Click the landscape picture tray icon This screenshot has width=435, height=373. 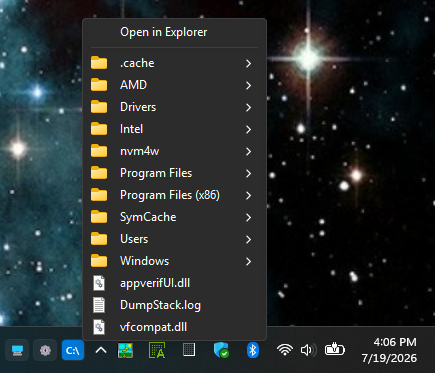pos(126,350)
